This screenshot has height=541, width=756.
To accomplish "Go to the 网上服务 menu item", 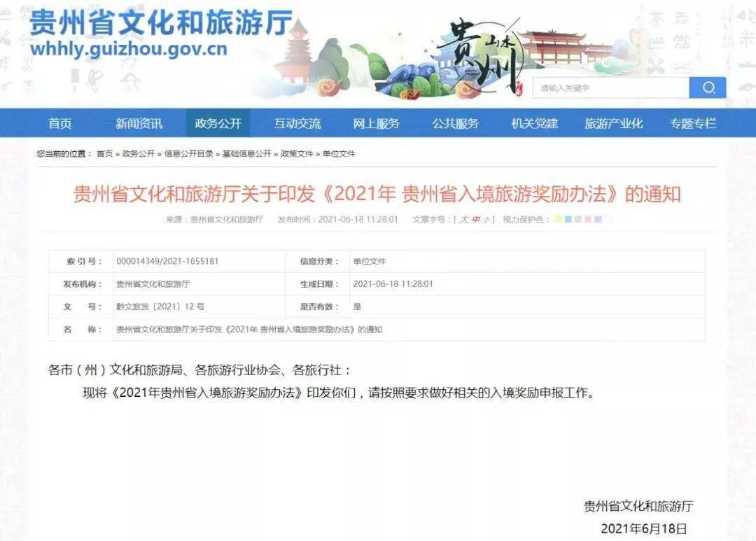I will tap(377, 123).
